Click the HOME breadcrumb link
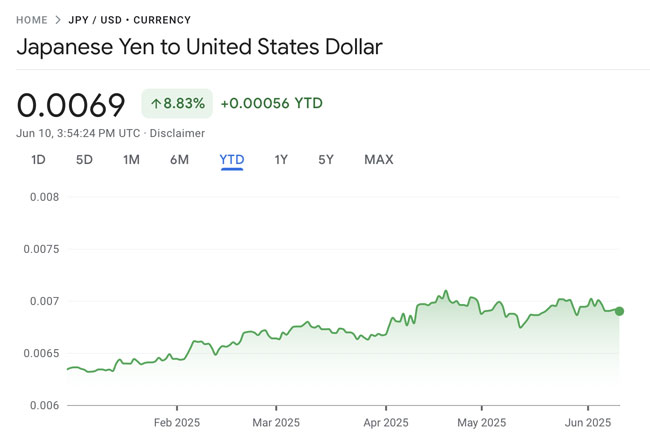 click(32, 20)
